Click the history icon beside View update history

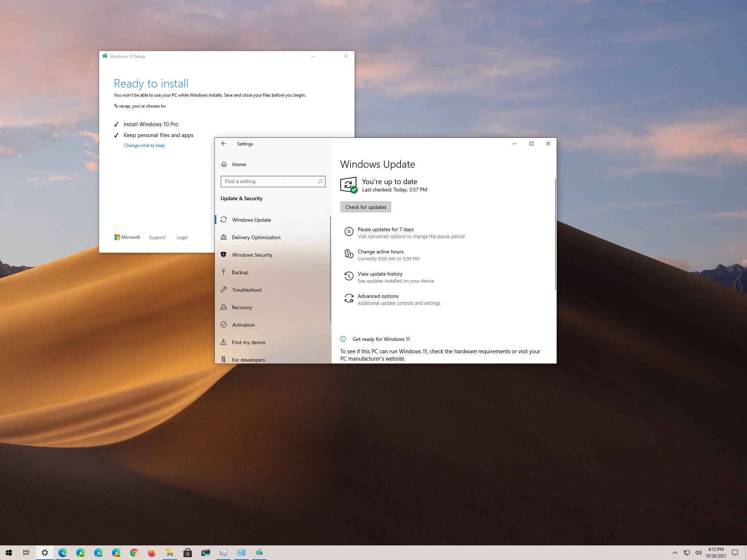point(349,276)
